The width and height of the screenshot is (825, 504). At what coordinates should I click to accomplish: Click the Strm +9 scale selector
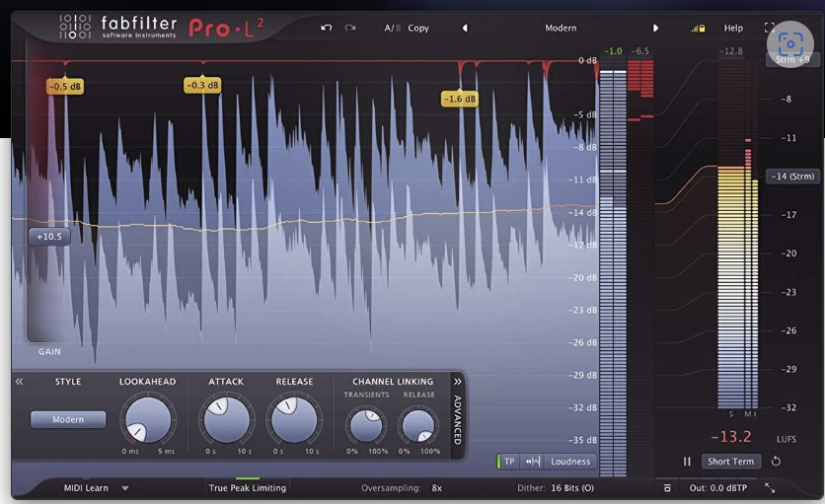pos(792,60)
